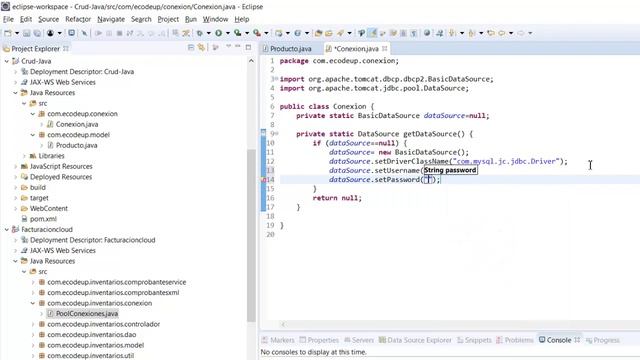
Task: Expand the Libraries node
Action: pyautogui.click(x=24, y=156)
